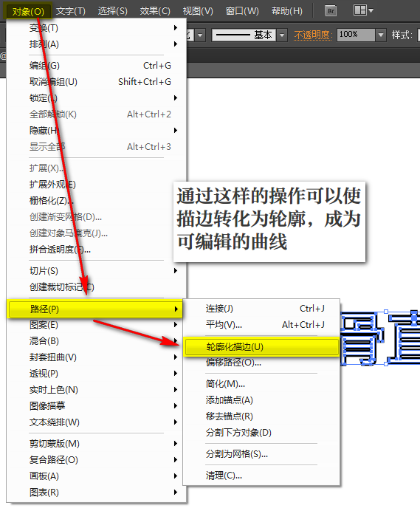
Task: Click the opacity value field 100%
Action: [356, 35]
